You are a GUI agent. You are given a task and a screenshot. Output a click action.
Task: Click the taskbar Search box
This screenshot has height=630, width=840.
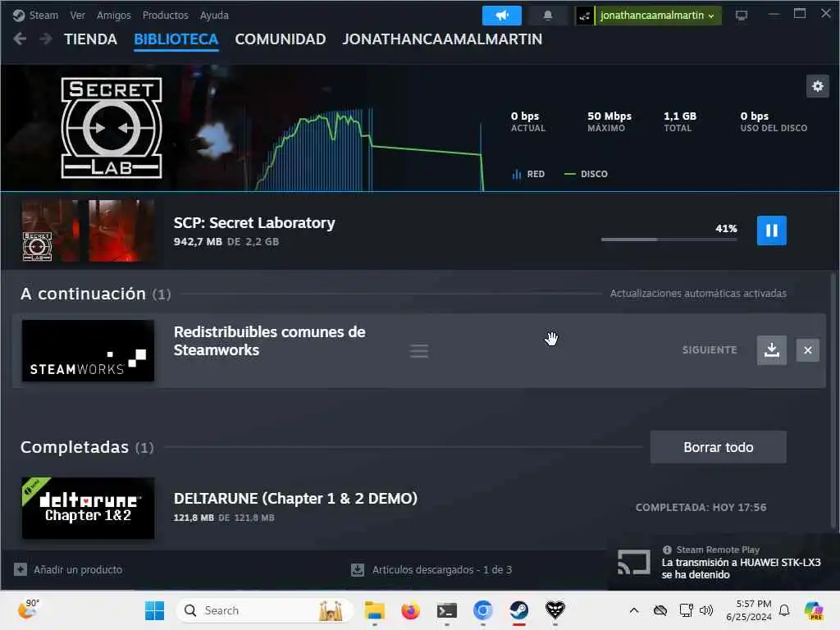[265, 610]
